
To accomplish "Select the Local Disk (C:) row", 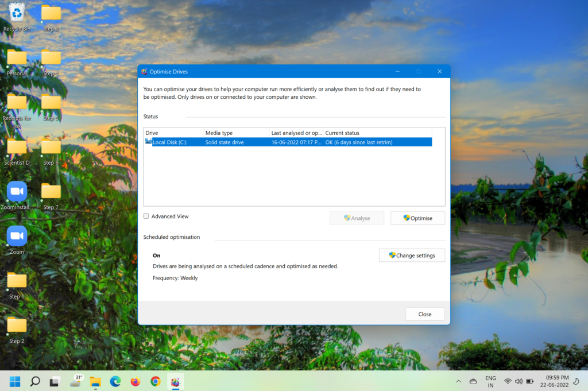I will 288,142.
